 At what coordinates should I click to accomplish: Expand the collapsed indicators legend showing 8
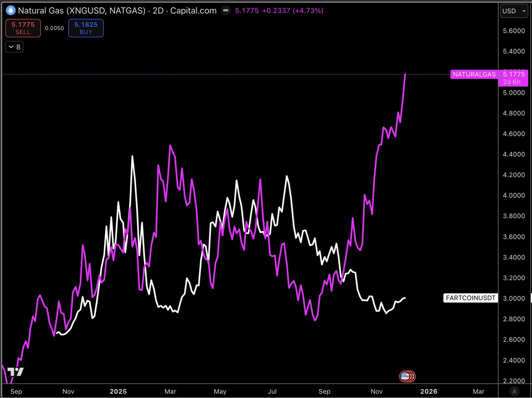pyautogui.click(x=14, y=47)
